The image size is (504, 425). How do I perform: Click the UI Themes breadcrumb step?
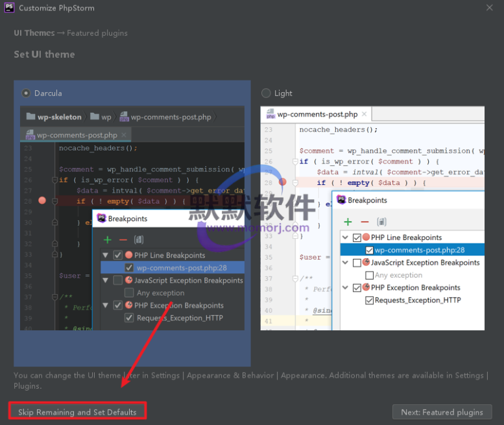(x=34, y=33)
